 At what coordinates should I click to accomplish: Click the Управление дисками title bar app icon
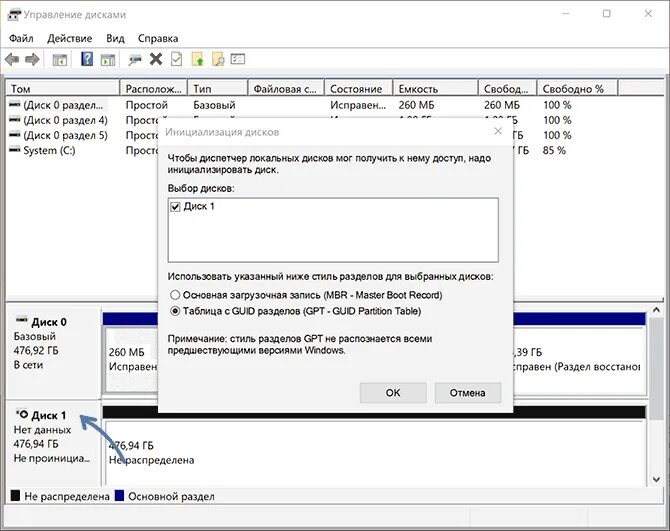(x=14, y=15)
